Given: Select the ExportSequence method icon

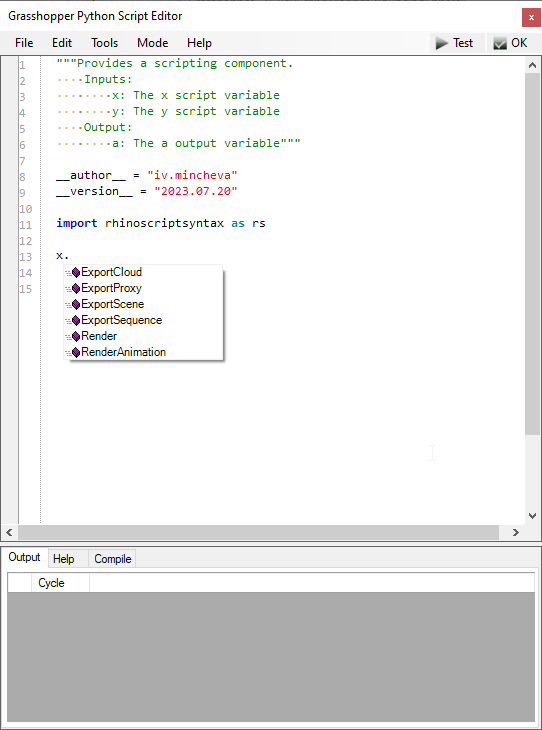Looking at the screenshot, I should [73, 320].
